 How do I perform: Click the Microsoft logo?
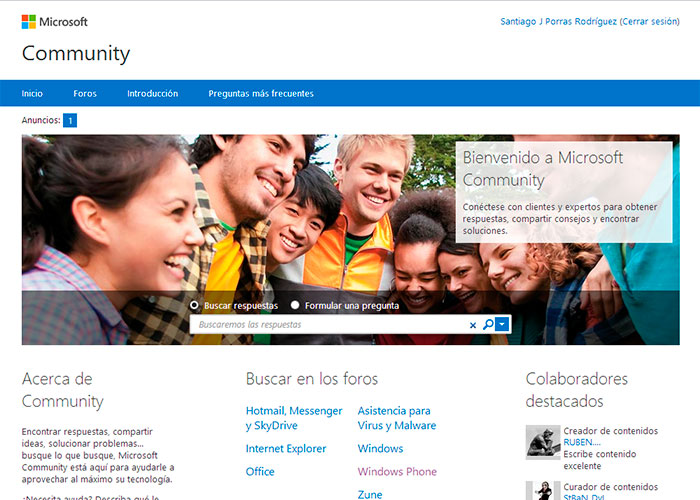click(x=54, y=21)
